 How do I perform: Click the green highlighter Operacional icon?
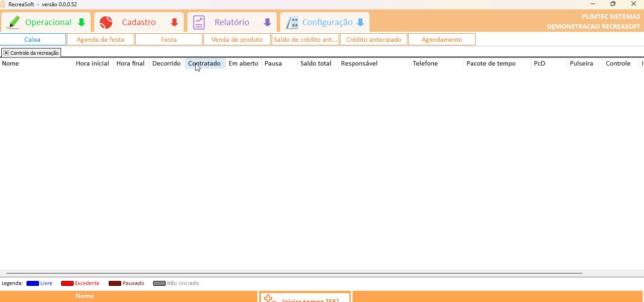(x=13, y=22)
